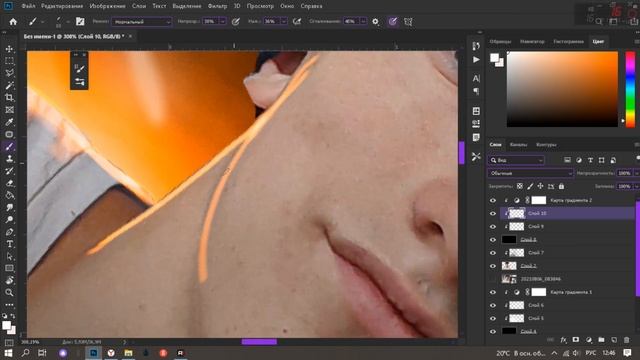The image size is (640, 360).
Task: Hide the Карта градиента 1 layer
Action: coord(493,292)
